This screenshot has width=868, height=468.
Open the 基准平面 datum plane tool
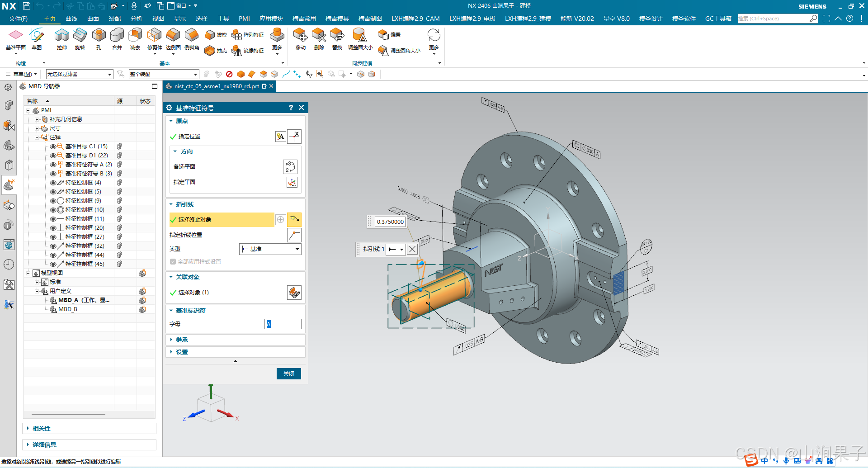tap(16, 39)
